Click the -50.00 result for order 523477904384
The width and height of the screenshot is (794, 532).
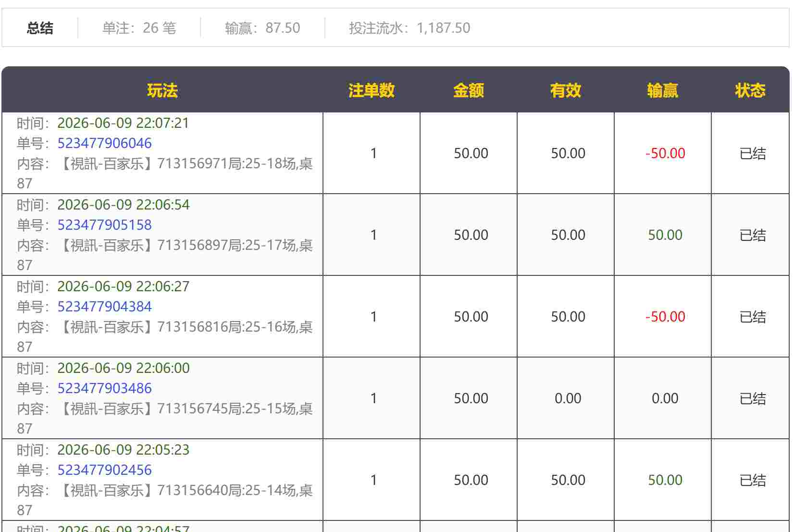pyautogui.click(x=665, y=317)
